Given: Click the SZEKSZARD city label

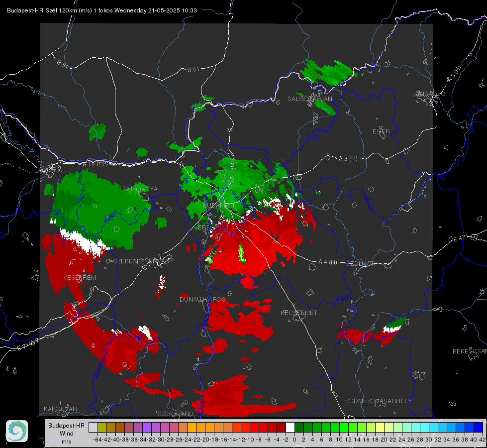Looking at the screenshot, I should pyautogui.click(x=176, y=414).
